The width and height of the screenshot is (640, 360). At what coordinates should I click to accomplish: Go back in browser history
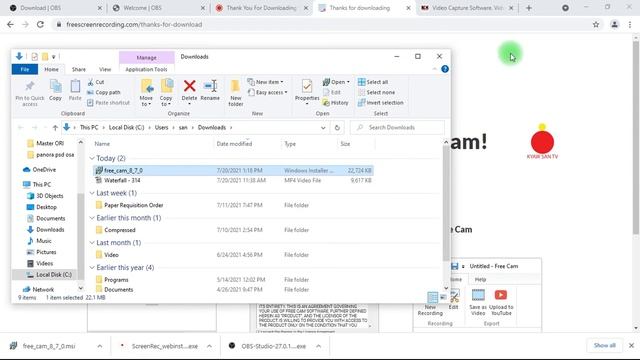pyautogui.click(x=10, y=24)
